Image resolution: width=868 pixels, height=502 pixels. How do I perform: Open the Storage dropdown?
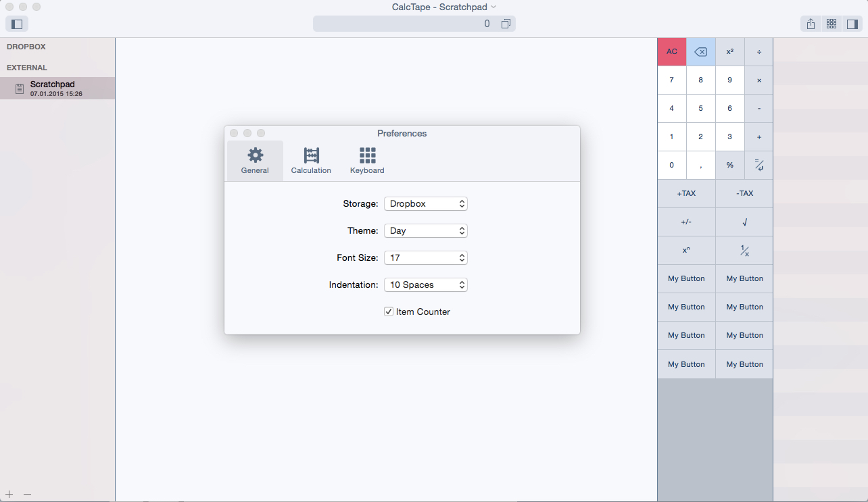click(425, 203)
